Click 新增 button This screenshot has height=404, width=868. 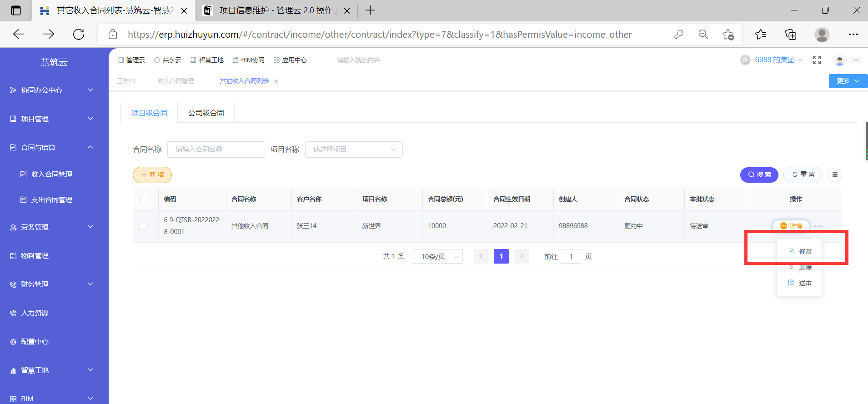tap(152, 175)
